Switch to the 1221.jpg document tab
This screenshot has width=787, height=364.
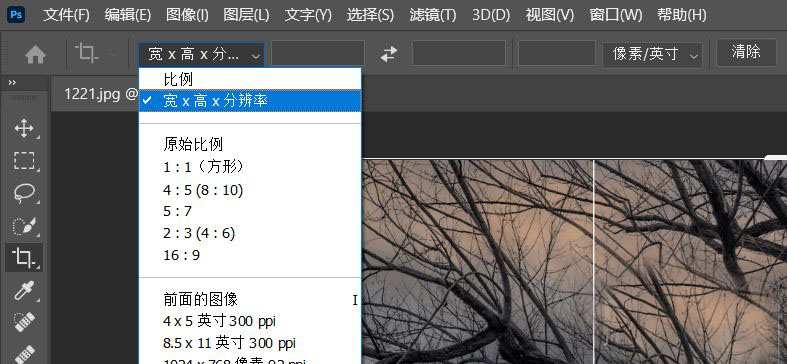(x=100, y=94)
